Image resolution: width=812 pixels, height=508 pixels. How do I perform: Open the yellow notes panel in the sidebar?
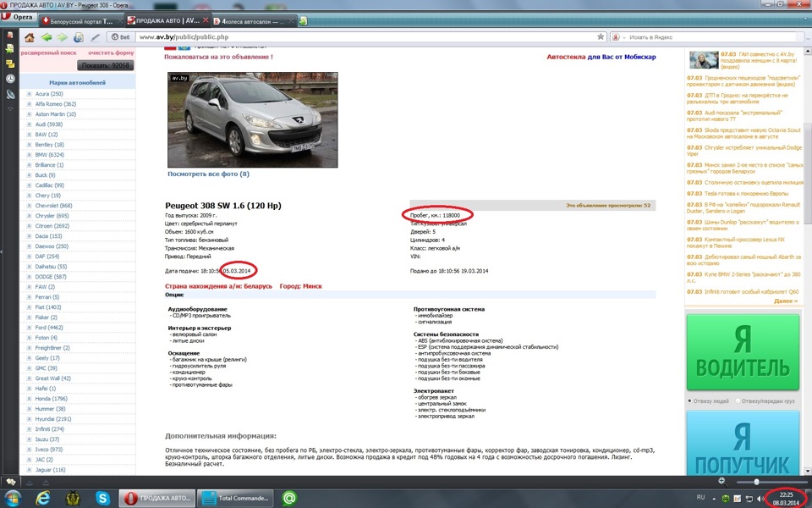pyautogui.click(x=10, y=63)
